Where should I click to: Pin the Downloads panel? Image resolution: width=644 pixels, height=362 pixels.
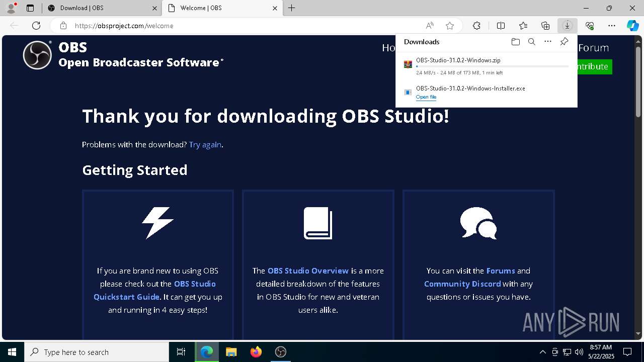point(564,42)
